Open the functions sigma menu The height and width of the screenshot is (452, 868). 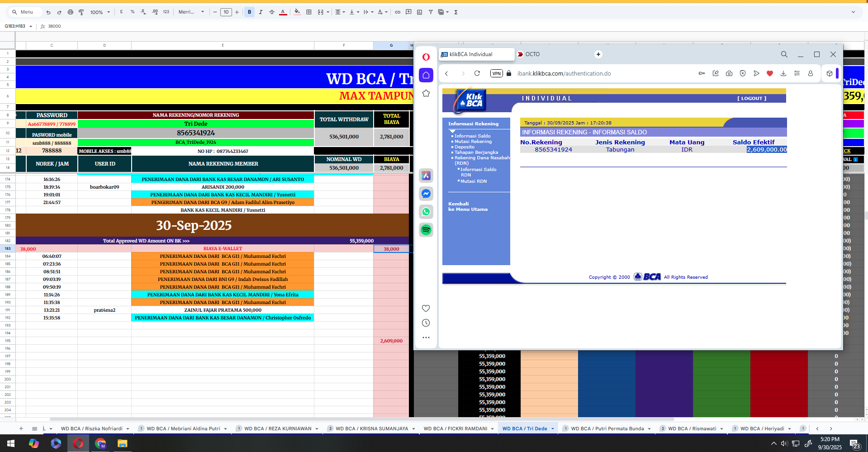coord(456,12)
